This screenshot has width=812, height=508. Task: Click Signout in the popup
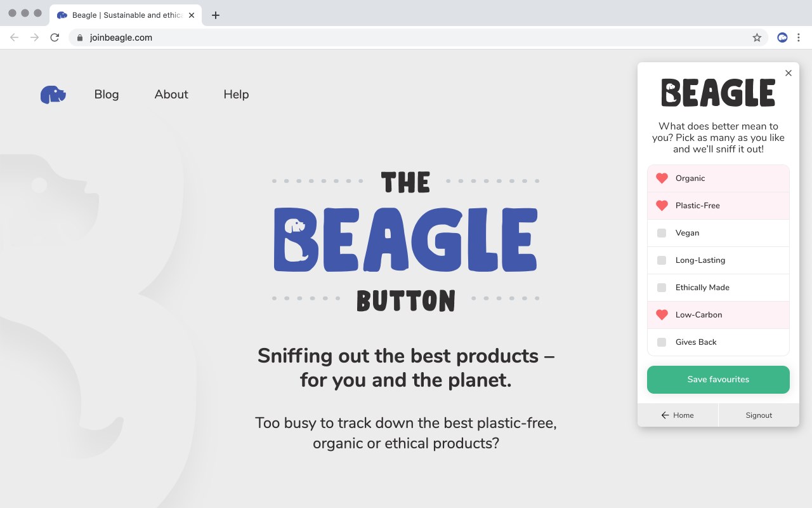tap(759, 415)
